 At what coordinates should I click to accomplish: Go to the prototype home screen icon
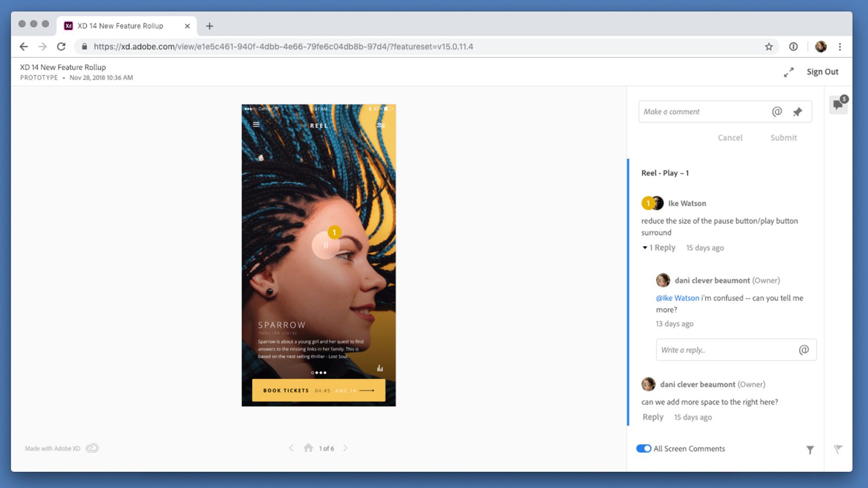tap(308, 448)
